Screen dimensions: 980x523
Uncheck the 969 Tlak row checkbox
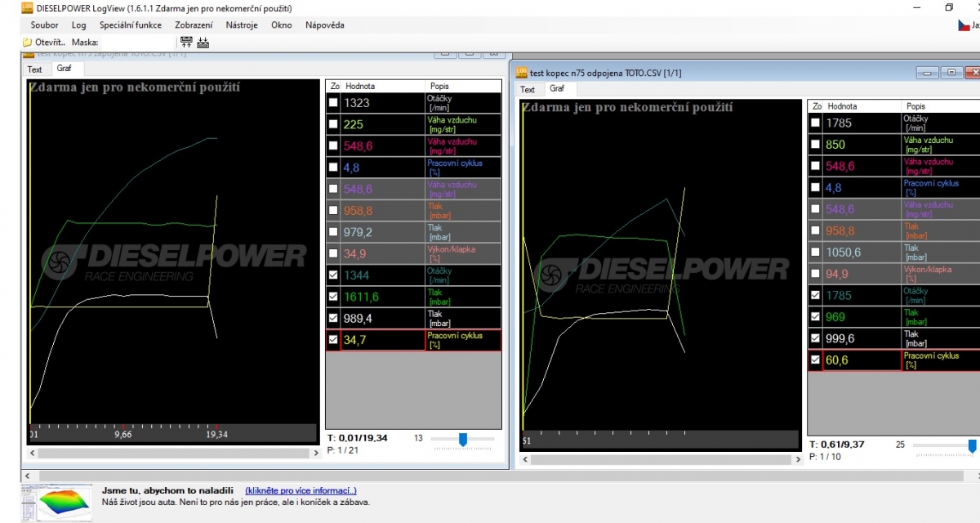coord(815,317)
